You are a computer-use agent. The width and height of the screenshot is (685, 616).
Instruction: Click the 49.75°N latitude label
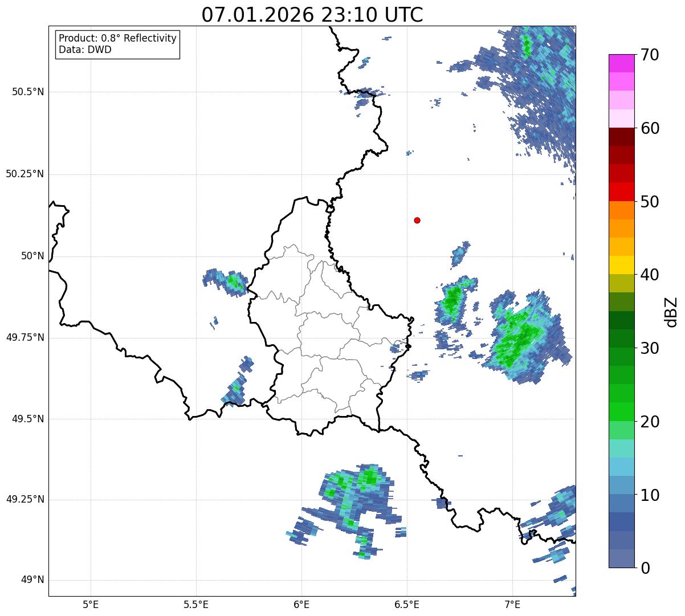pos(25,337)
